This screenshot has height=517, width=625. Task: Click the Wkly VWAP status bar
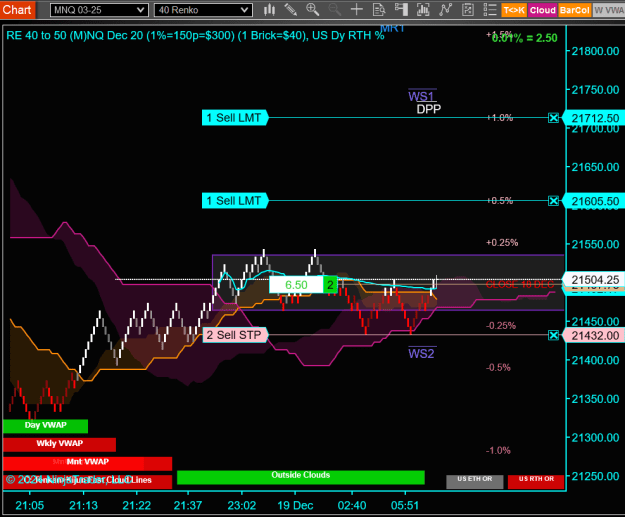coord(59,444)
